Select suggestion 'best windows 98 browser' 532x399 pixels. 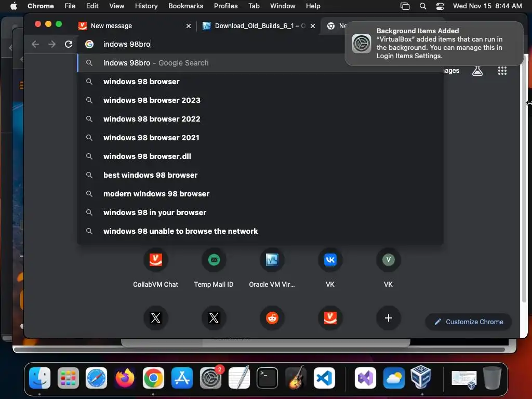260,175
